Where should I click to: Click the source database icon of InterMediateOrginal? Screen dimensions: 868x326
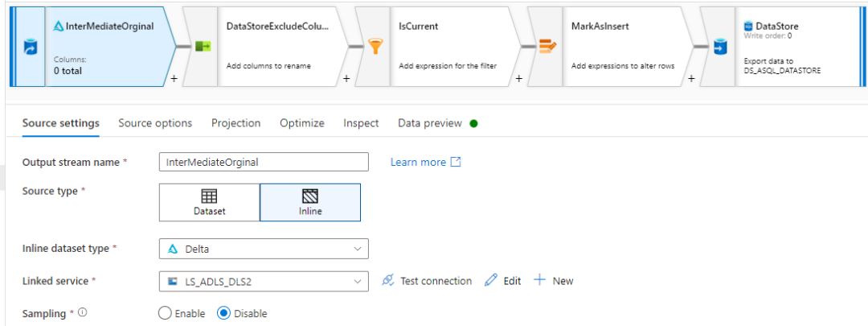[30, 47]
